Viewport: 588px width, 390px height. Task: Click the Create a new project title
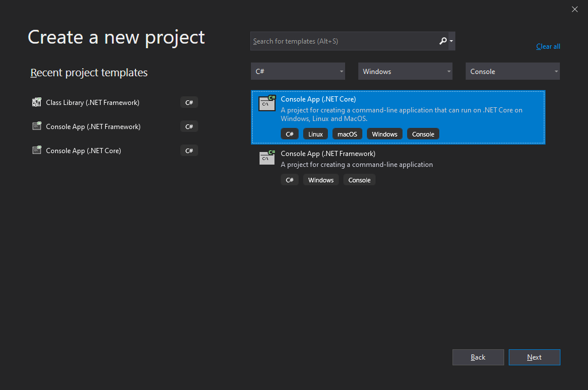pos(116,37)
